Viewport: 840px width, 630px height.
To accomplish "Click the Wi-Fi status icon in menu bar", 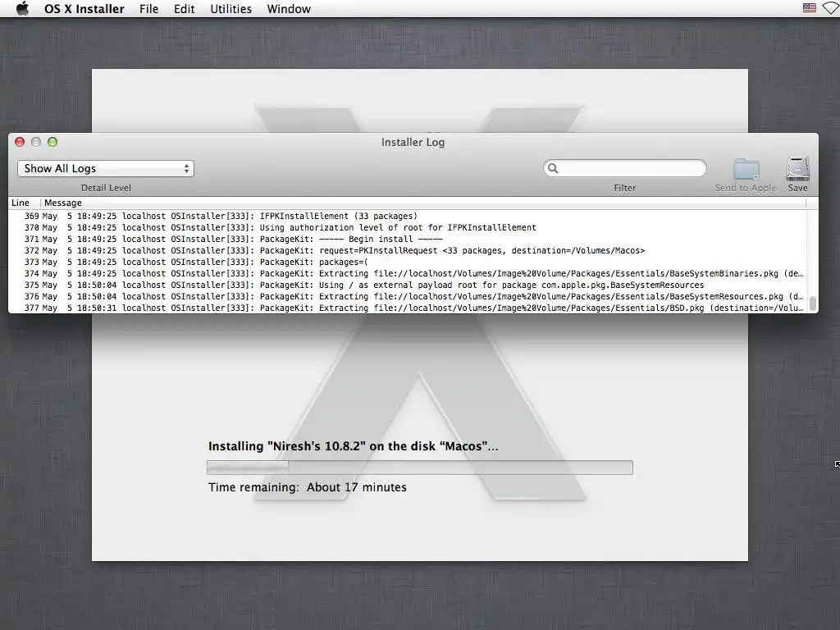I will 832,8.
